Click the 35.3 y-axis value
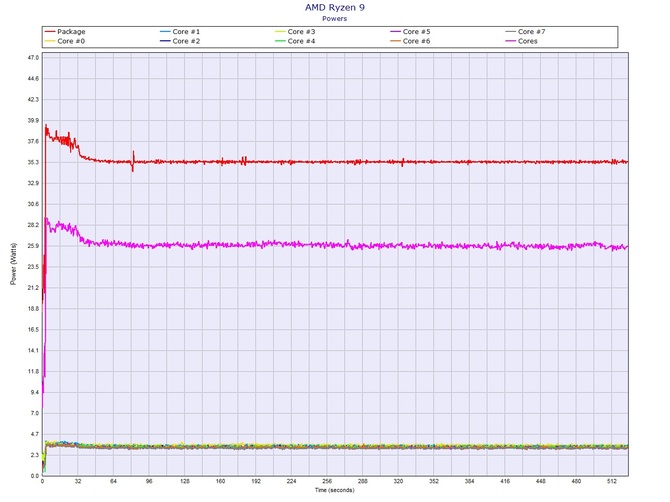670x502 pixels. pos(34,162)
